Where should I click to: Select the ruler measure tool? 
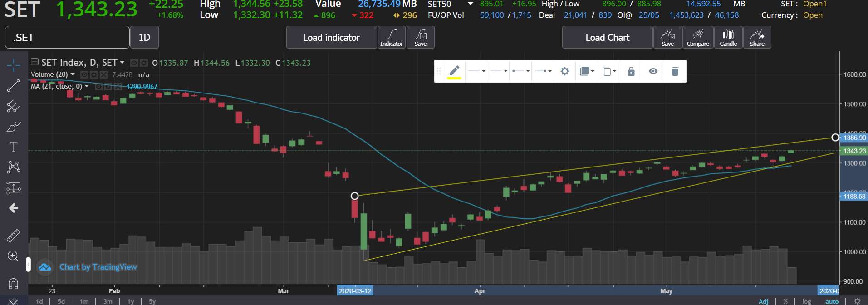[x=14, y=235]
